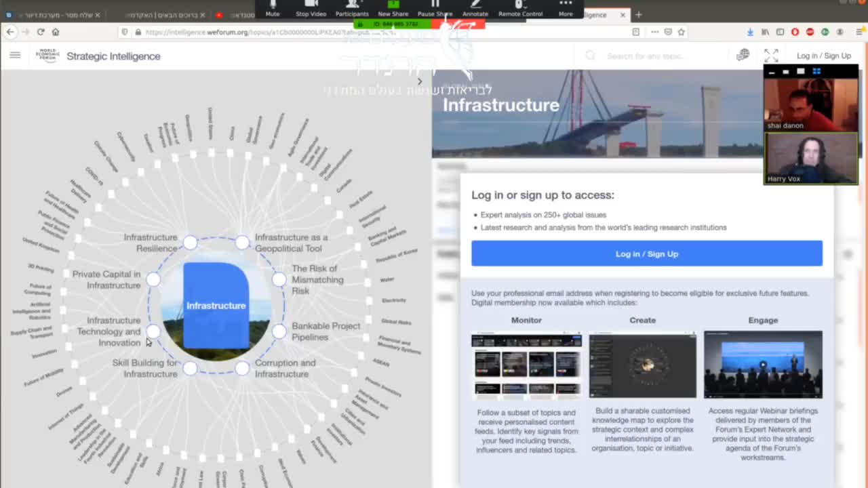This screenshot has height=488, width=868.
Task: Open page actions three-dots menu
Action: 654,32
